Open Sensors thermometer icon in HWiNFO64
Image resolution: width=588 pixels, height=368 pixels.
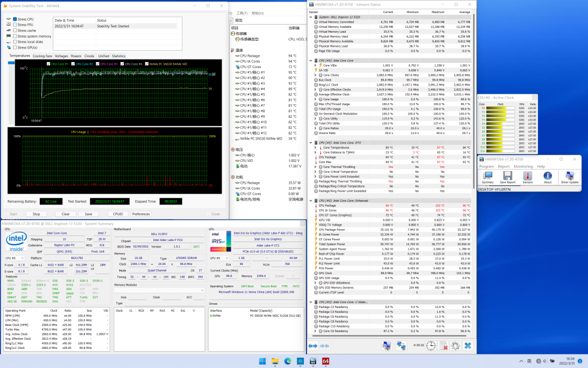coord(528,177)
